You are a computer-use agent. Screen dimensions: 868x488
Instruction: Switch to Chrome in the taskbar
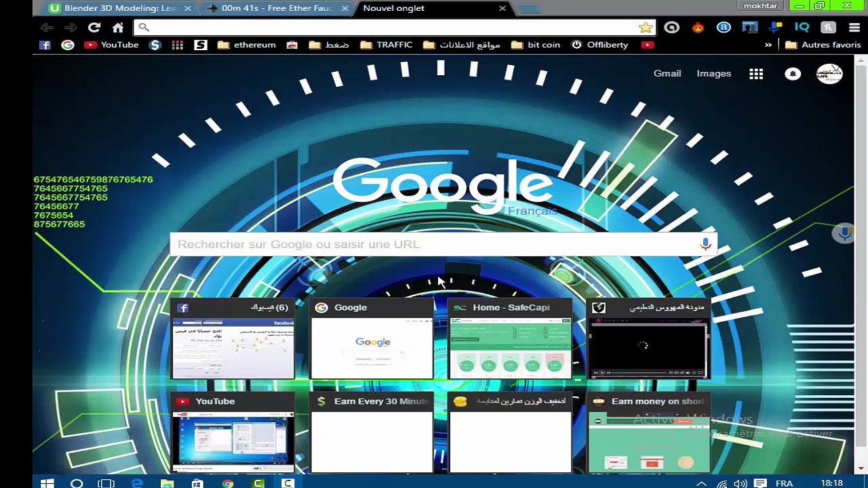(x=228, y=483)
